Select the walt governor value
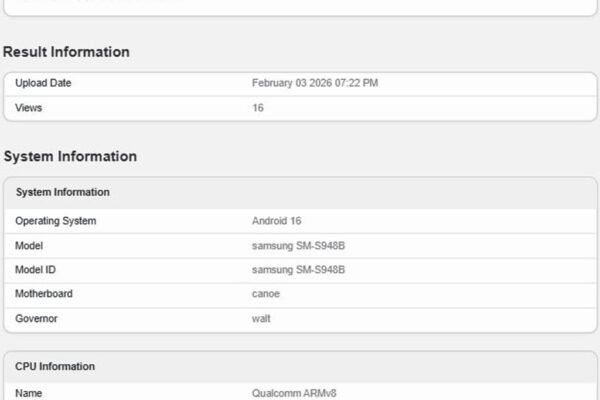 pos(261,319)
